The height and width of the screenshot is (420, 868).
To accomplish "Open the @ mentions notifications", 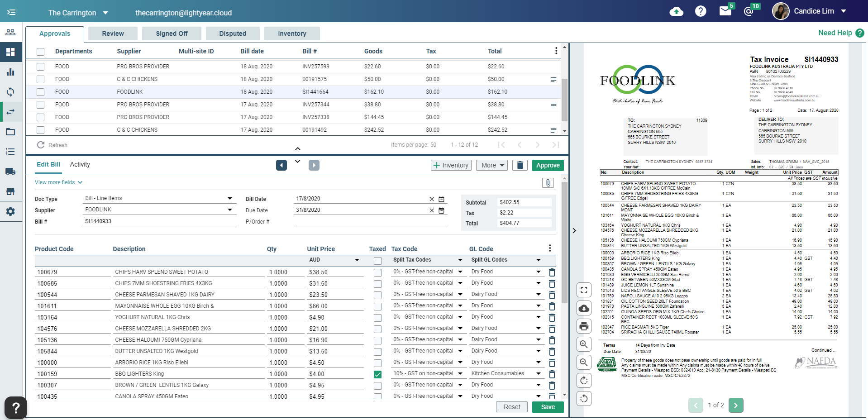I will pyautogui.click(x=749, y=11).
